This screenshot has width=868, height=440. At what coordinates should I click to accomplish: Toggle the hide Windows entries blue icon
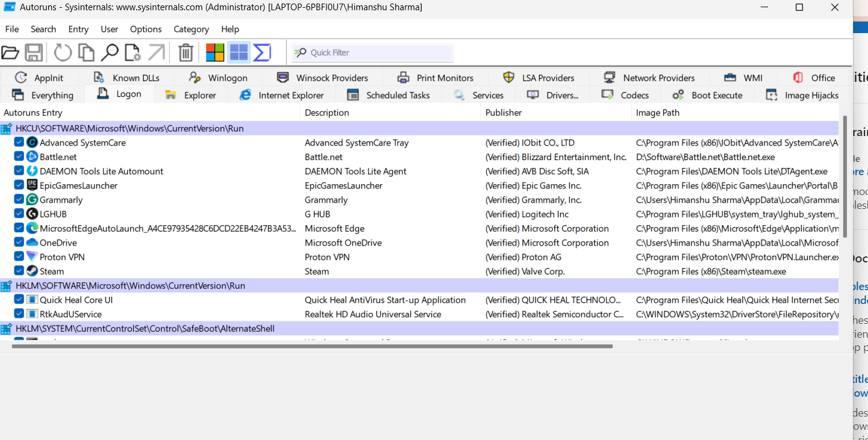point(239,52)
